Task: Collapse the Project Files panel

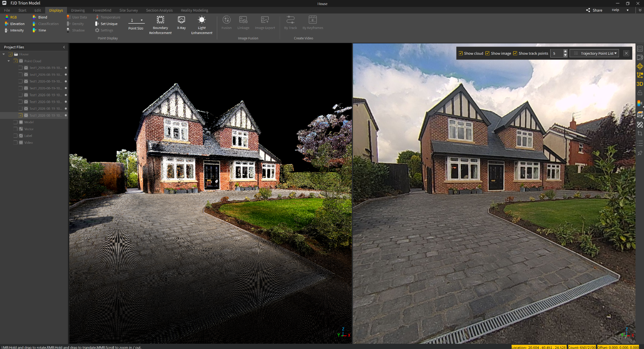Action: pyautogui.click(x=64, y=47)
